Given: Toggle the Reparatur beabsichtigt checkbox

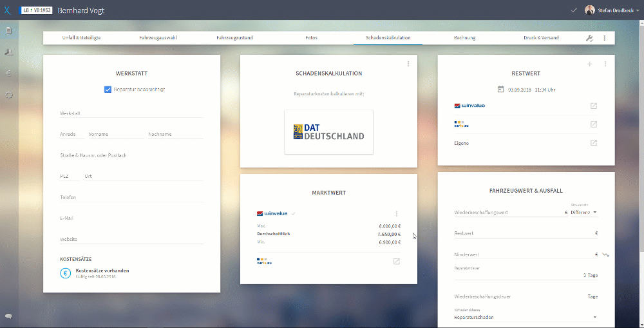Looking at the screenshot, I should (108, 89).
